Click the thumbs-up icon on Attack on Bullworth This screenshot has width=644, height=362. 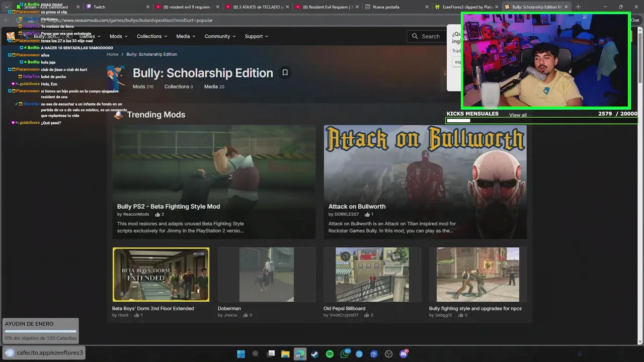(x=367, y=214)
